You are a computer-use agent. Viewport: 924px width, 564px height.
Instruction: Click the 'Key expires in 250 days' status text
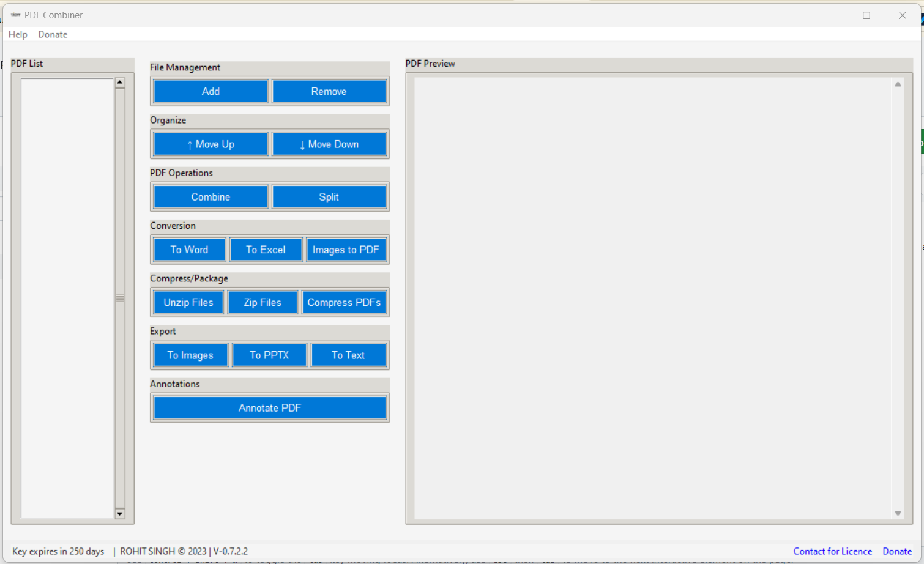click(58, 551)
